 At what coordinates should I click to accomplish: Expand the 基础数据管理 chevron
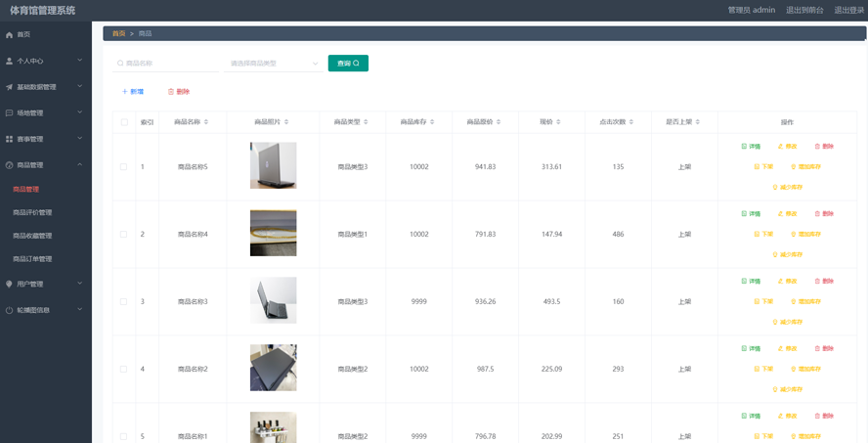click(x=80, y=86)
